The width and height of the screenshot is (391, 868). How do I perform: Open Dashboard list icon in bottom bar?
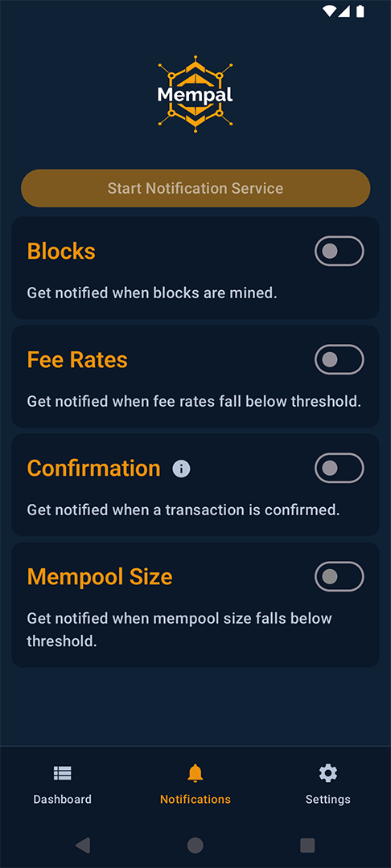click(62, 773)
